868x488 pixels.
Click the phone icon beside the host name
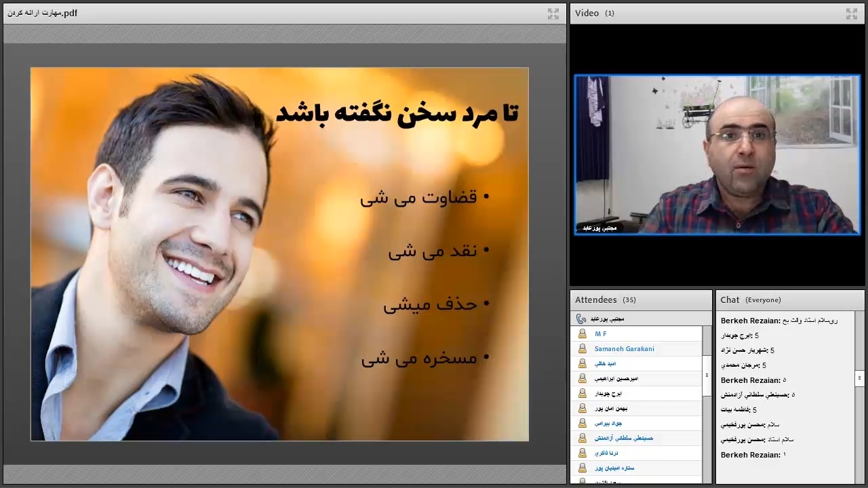click(581, 319)
